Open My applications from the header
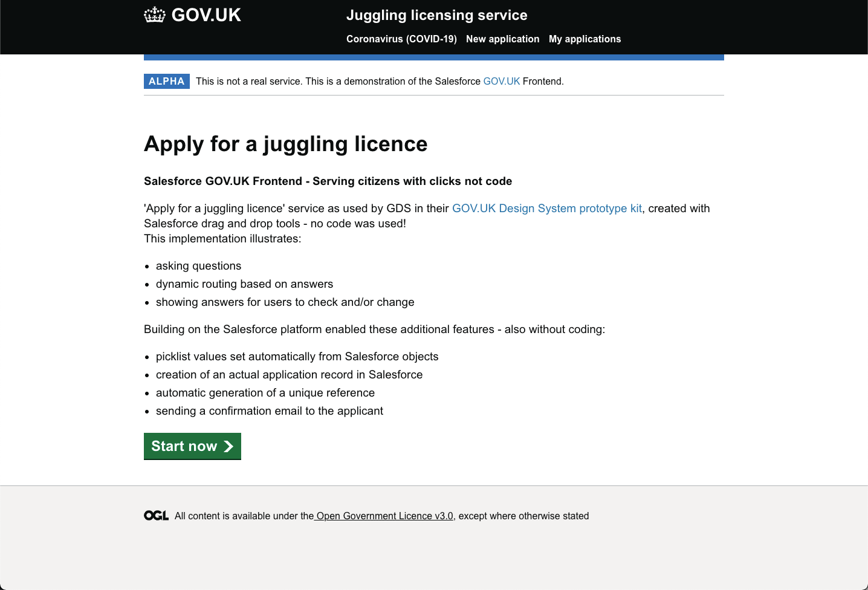This screenshot has width=868, height=590. coord(585,39)
